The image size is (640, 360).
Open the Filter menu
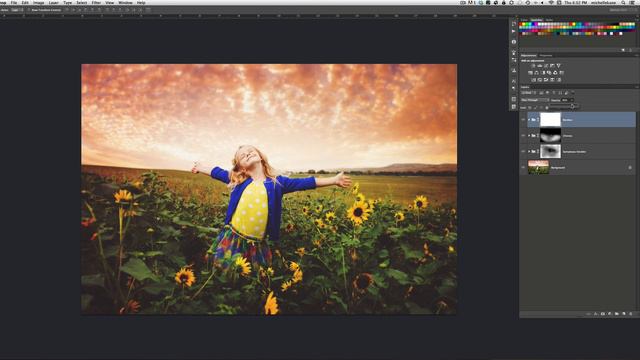pos(96,2)
